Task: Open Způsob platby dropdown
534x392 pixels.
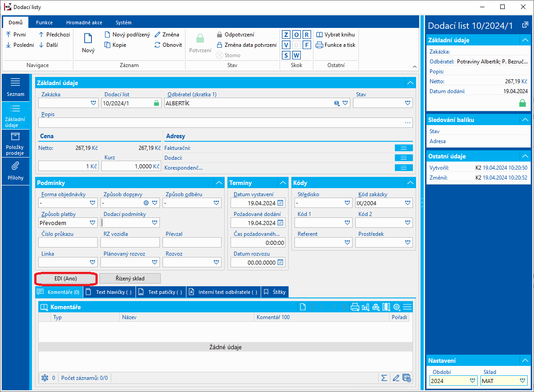Action: [93, 222]
